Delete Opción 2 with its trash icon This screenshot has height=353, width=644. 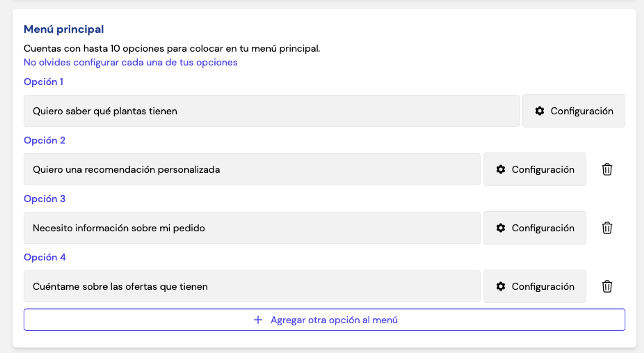[607, 169]
